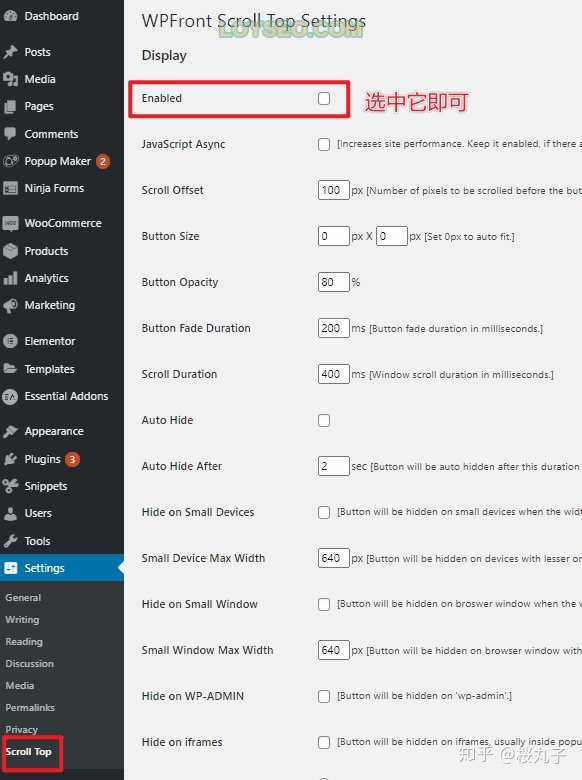Click the Analytics bar chart icon
The image size is (582, 780).
10,278
